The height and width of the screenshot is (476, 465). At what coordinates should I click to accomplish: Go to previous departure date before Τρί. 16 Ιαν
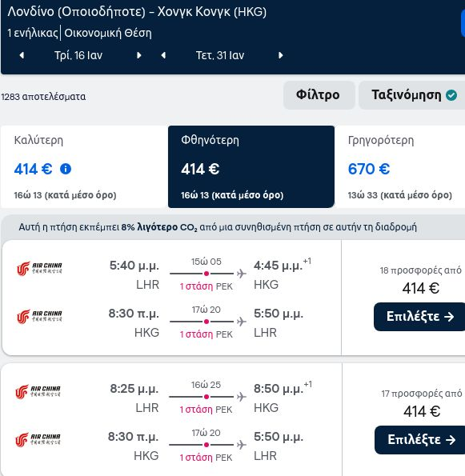click(22, 55)
